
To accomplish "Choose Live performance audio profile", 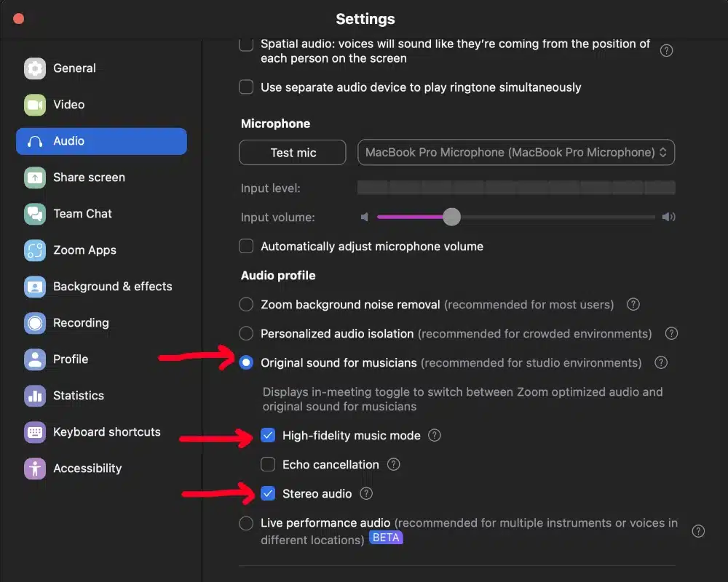I will 246,522.
